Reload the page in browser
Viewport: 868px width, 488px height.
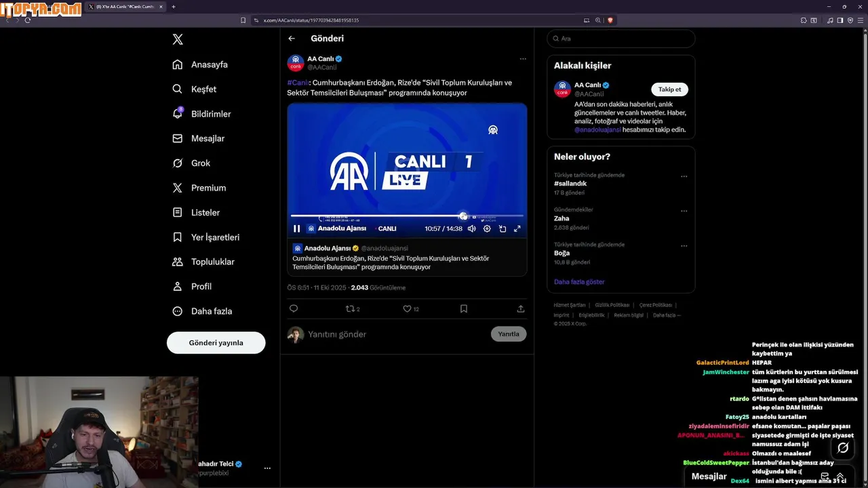point(28,20)
